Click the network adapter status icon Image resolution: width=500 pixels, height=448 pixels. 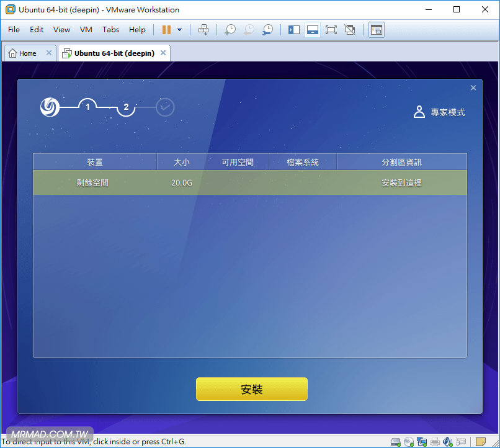(422, 442)
